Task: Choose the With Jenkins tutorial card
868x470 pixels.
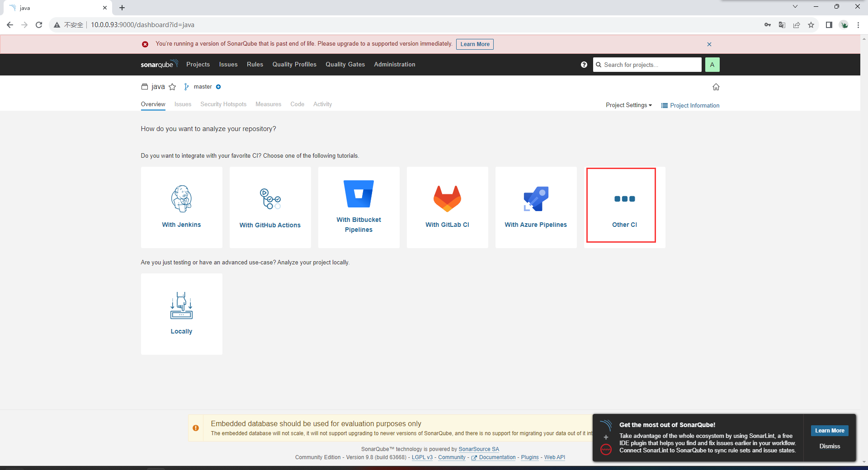Action: 181,207
